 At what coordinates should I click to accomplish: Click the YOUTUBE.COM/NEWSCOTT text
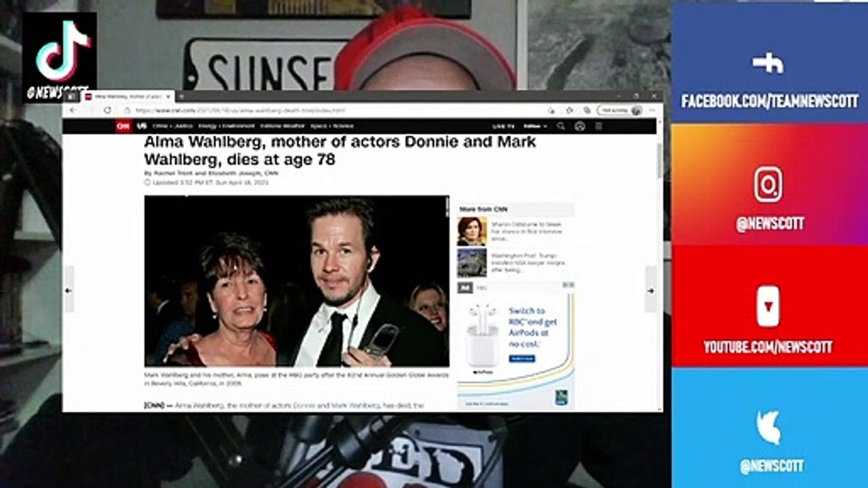click(x=768, y=347)
